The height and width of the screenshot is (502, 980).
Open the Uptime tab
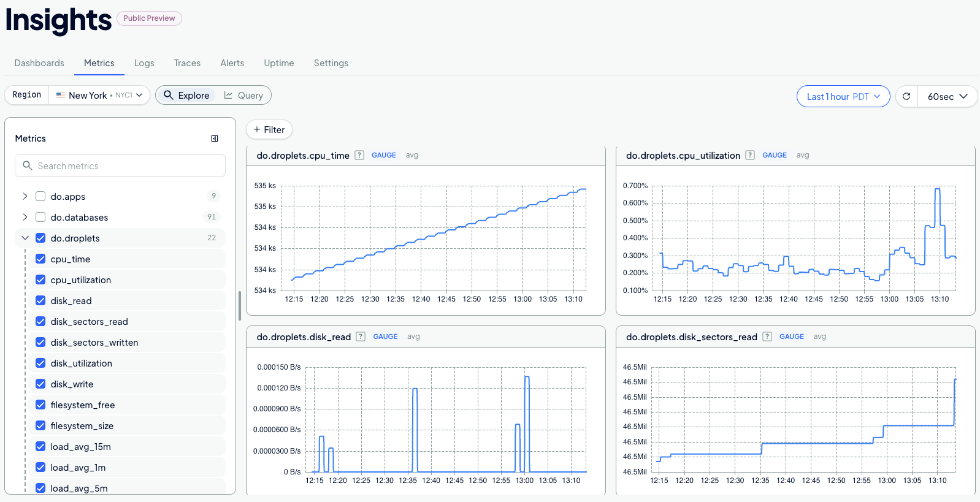point(279,63)
